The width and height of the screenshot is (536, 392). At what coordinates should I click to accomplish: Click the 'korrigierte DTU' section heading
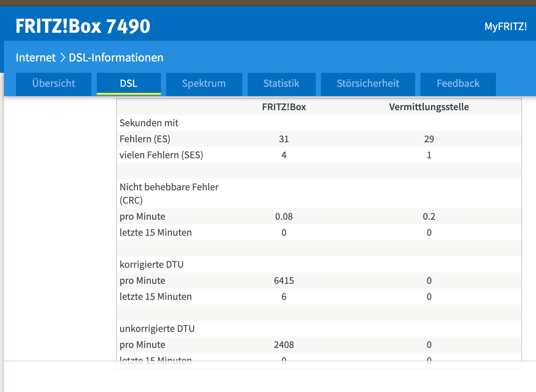pos(152,264)
